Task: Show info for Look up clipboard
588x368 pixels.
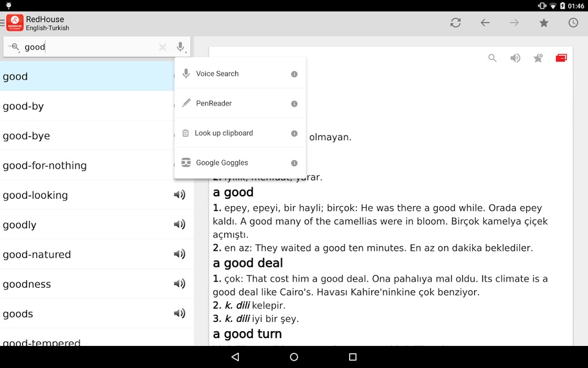Action: tap(295, 133)
